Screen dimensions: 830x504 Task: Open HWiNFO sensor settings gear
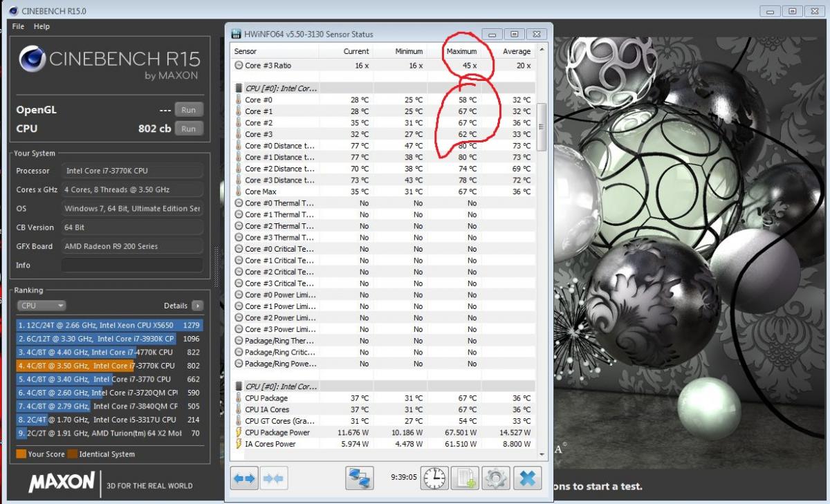495,478
